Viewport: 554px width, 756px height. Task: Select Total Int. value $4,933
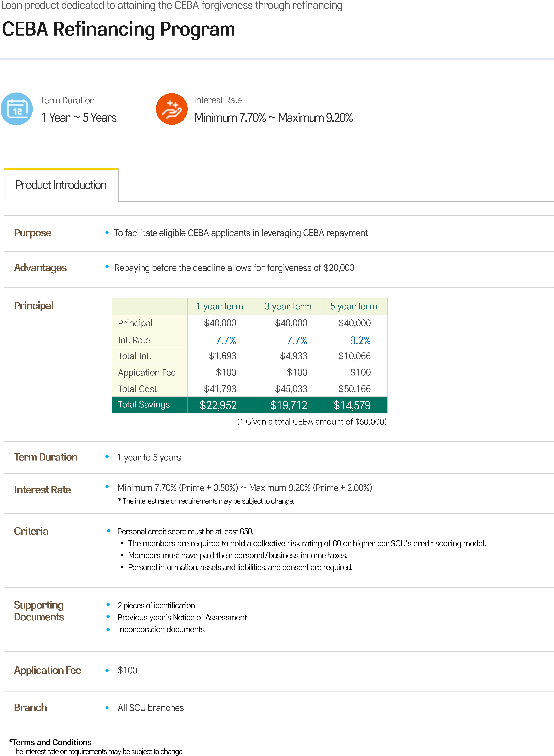(x=294, y=356)
